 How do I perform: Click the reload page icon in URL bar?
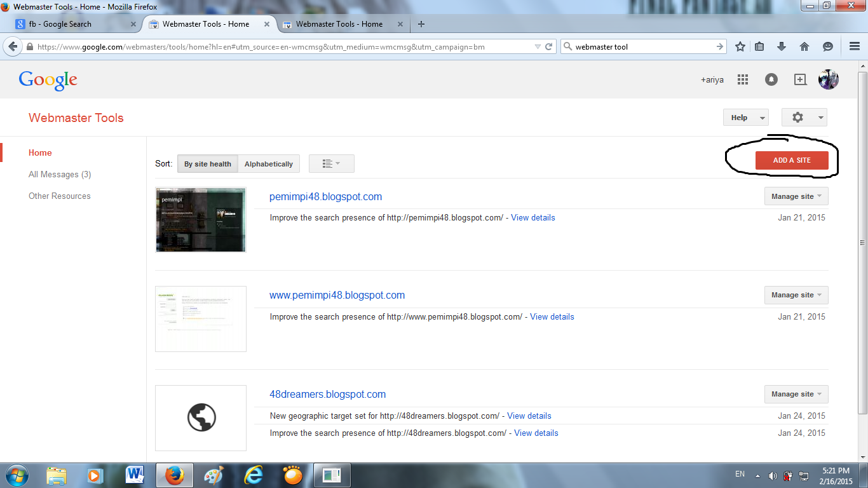click(x=549, y=46)
